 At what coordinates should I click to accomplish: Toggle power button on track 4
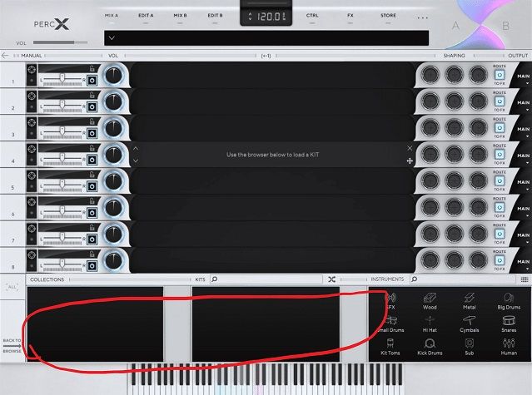pos(92,160)
